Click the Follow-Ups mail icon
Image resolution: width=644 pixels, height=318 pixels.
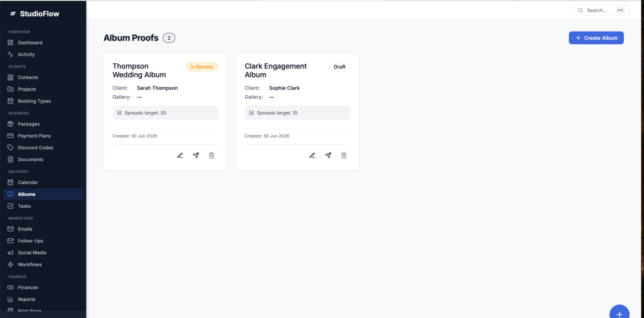[11, 241]
